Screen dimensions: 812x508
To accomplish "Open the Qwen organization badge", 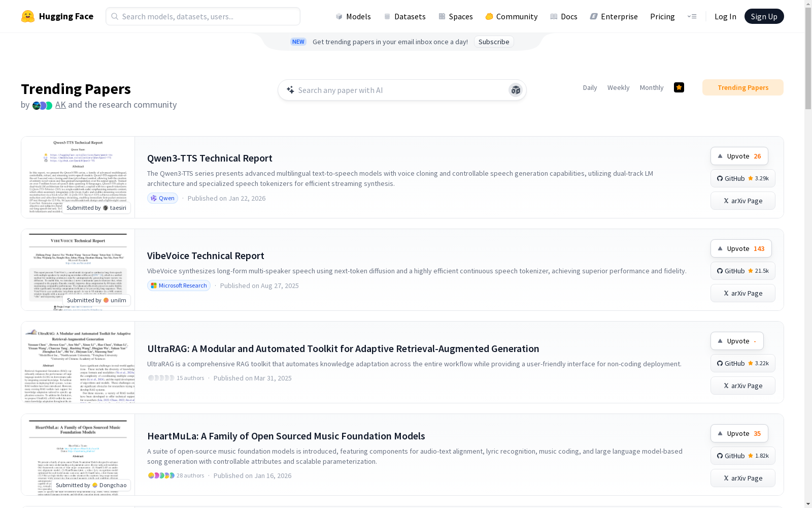I will (x=162, y=198).
